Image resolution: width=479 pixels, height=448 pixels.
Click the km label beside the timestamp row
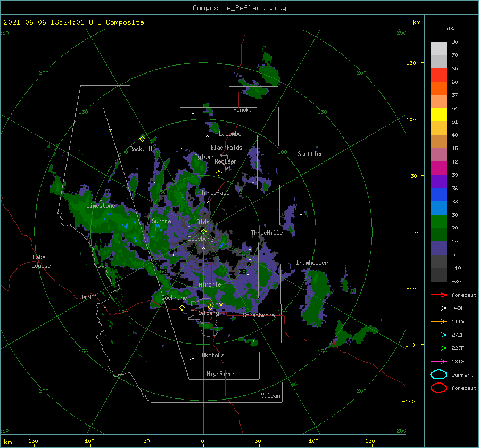tap(416, 22)
